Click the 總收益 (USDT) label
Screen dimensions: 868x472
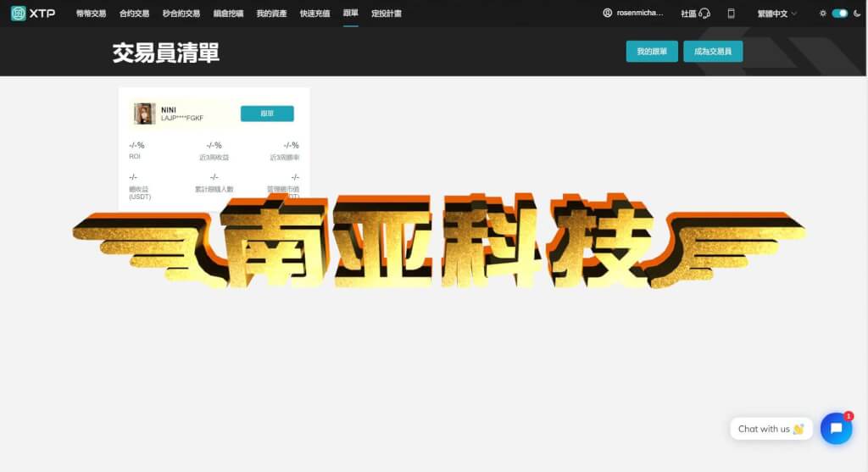(x=140, y=192)
